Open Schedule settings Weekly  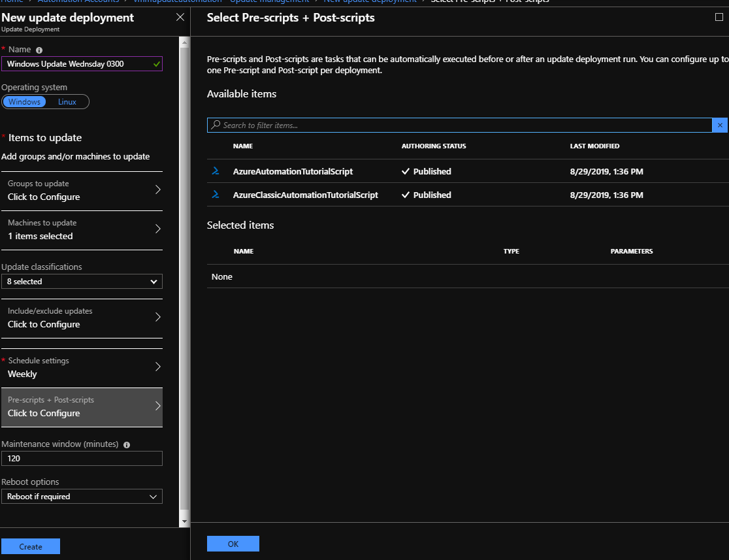coord(82,367)
